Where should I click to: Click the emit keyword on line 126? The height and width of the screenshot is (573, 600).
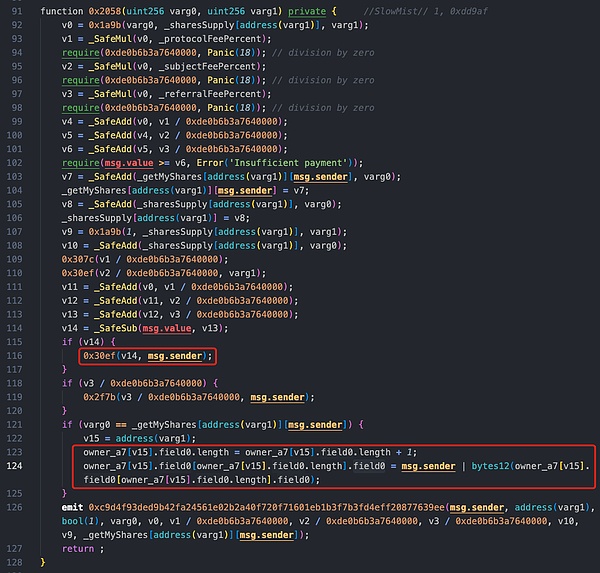[x=73, y=507]
